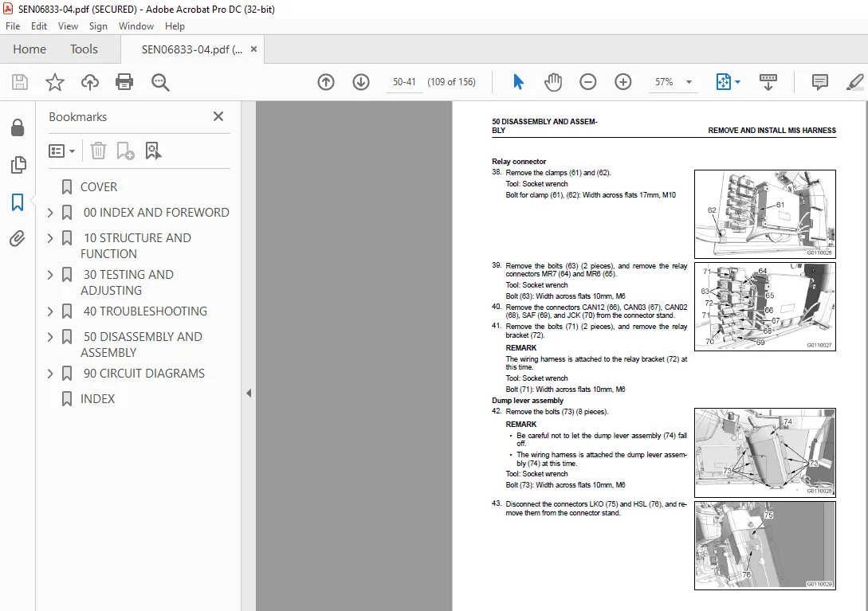Click the page number input field

[x=404, y=82]
